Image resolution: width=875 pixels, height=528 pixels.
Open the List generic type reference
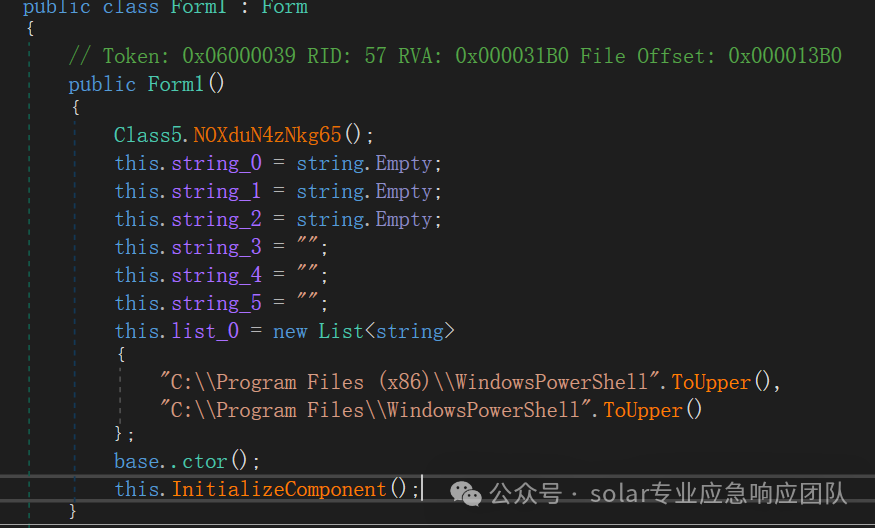tap(341, 331)
